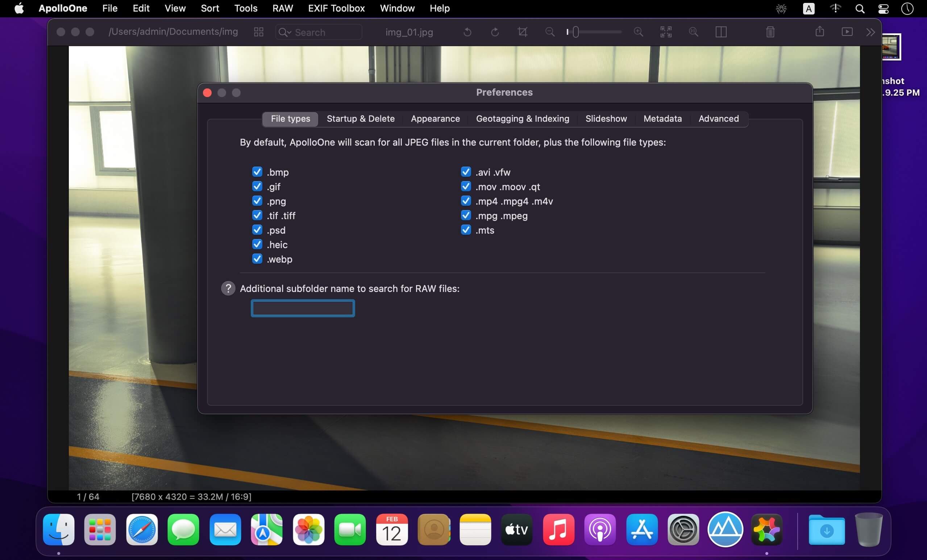Viewport: 927px width, 560px height.
Task: Switch to the Advanced tab
Action: [x=719, y=119]
